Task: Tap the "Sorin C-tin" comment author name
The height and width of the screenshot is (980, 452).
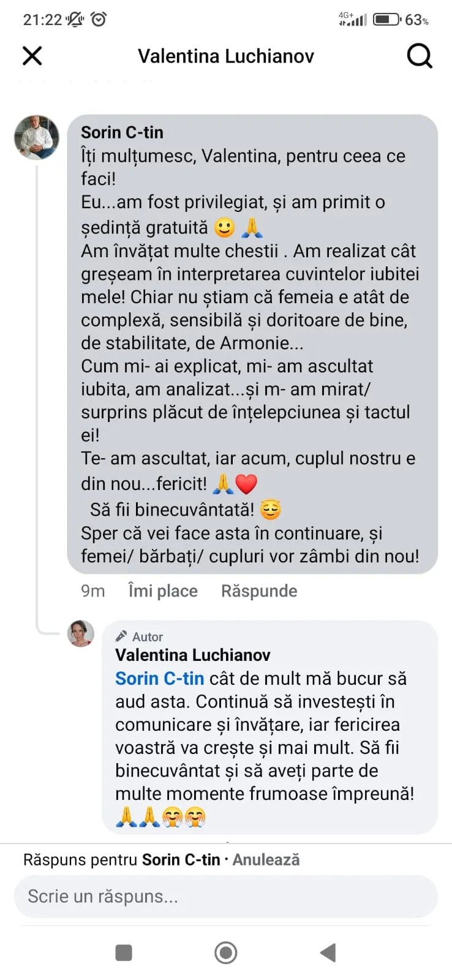Action: [122, 132]
